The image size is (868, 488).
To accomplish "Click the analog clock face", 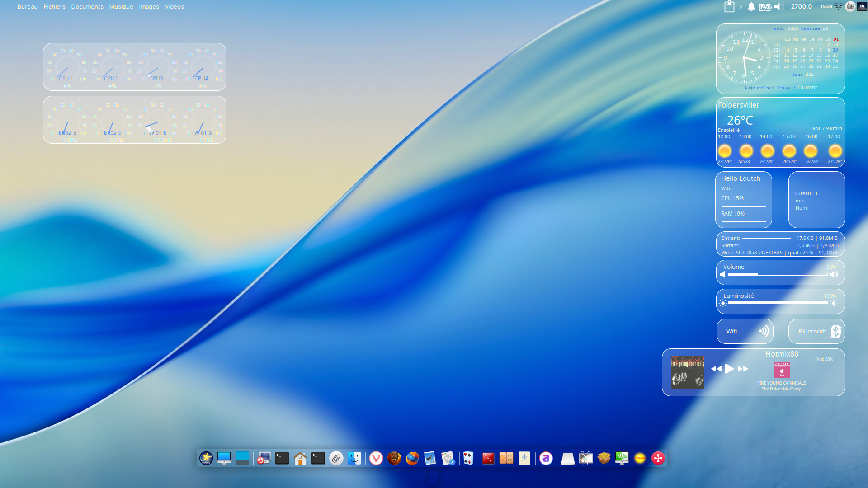I will pyautogui.click(x=744, y=58).
